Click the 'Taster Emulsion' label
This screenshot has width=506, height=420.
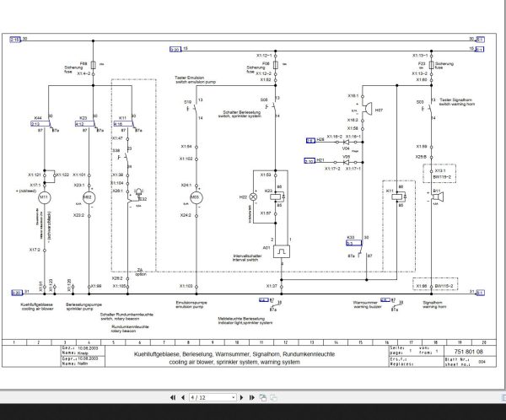190,78
